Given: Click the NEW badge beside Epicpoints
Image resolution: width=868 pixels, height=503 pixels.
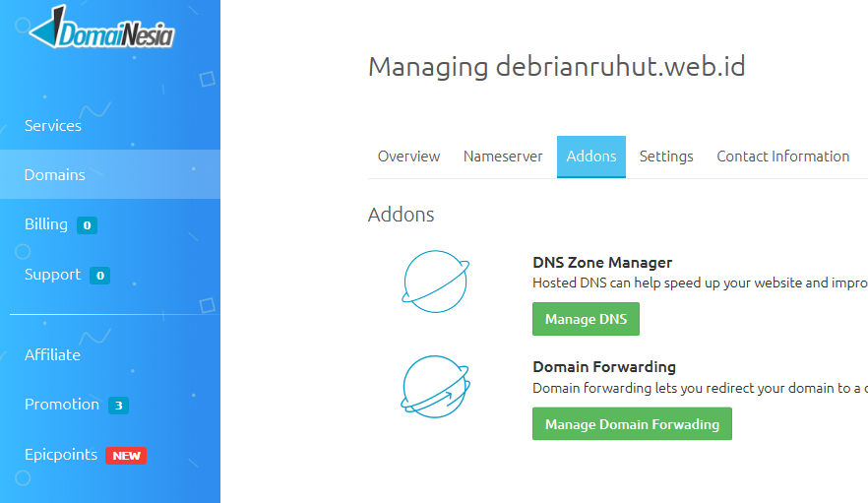Looking at the screenshot, I should 126,456.
